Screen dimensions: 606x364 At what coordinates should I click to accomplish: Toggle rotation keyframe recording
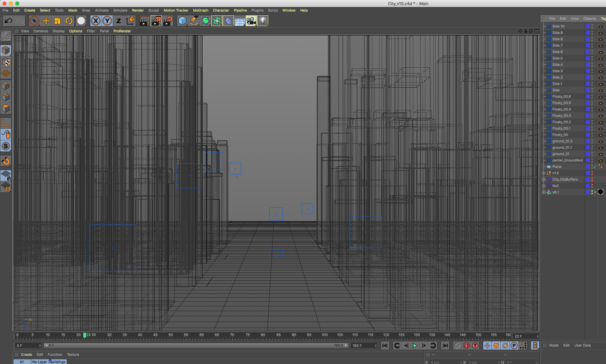[505, 345]
